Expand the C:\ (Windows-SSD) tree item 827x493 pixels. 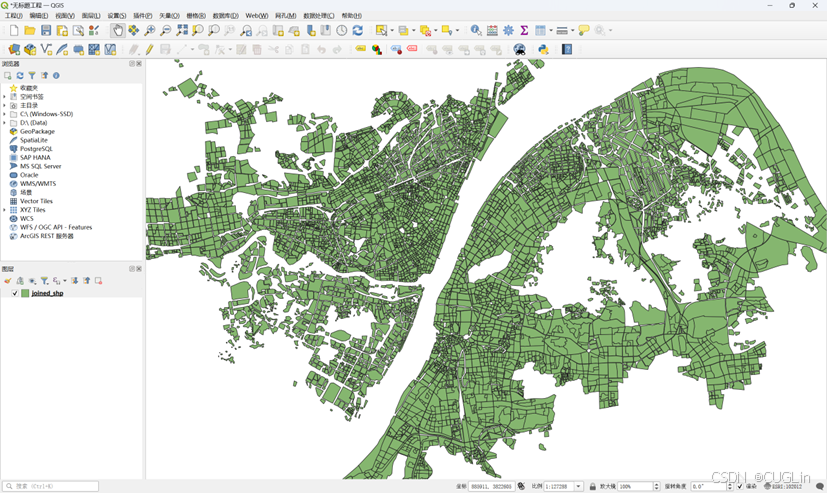tap(5, 114)
